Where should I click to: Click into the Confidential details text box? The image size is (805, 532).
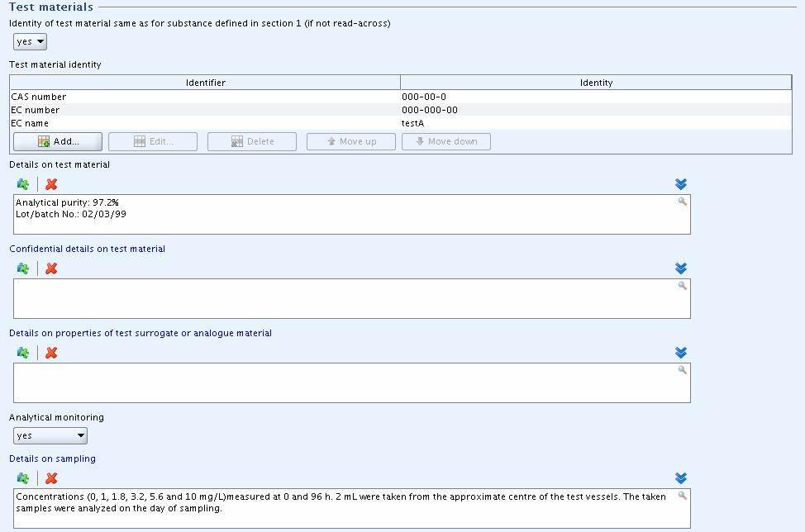352,298
